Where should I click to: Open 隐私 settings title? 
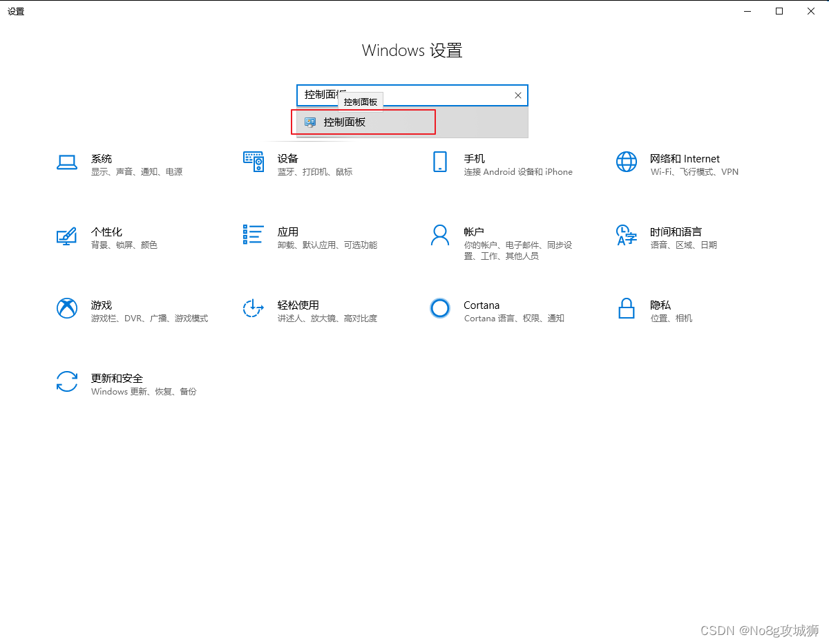coord(660,305)
